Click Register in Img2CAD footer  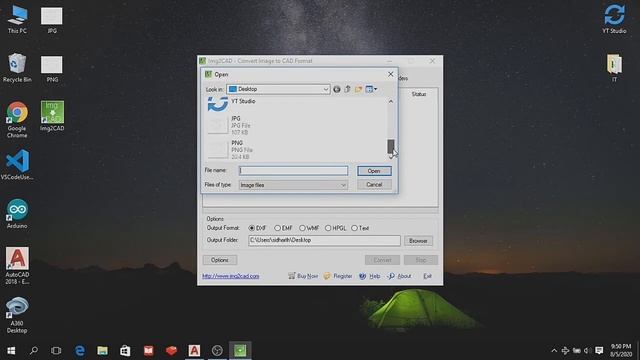click(x=338, y=276)
